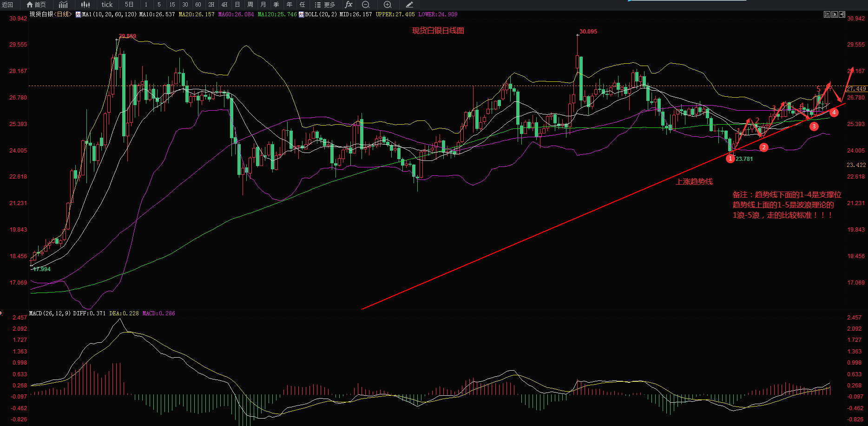Click the 27.449 current price marker

856,89
